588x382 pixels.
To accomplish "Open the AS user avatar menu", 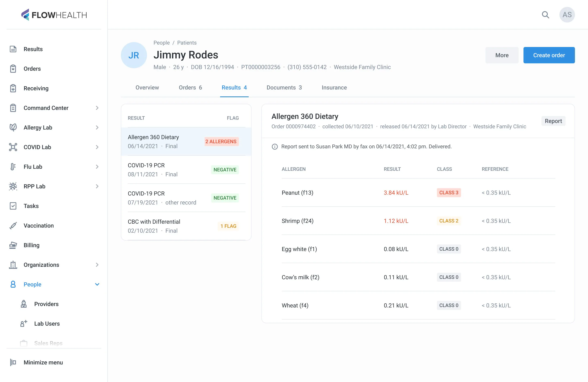I will click(x=567, y=15).
